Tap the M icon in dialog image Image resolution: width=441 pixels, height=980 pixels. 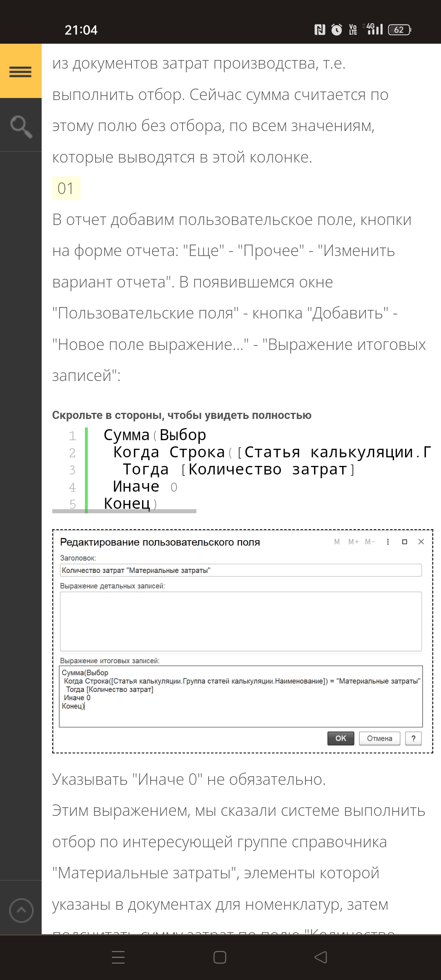(337, 542)
